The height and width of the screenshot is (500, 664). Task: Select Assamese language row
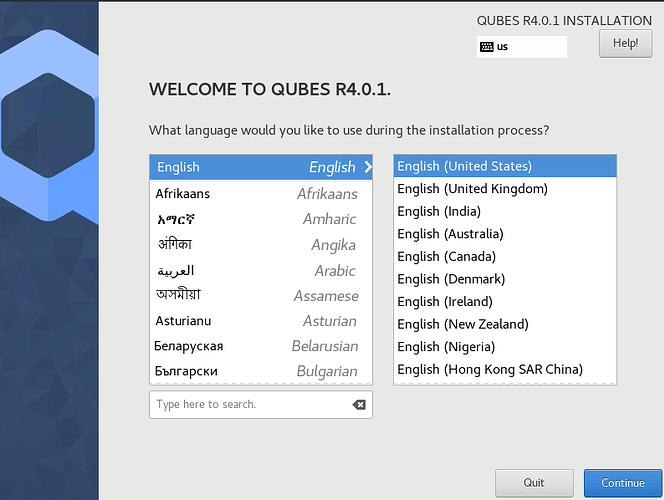point(261,296)
